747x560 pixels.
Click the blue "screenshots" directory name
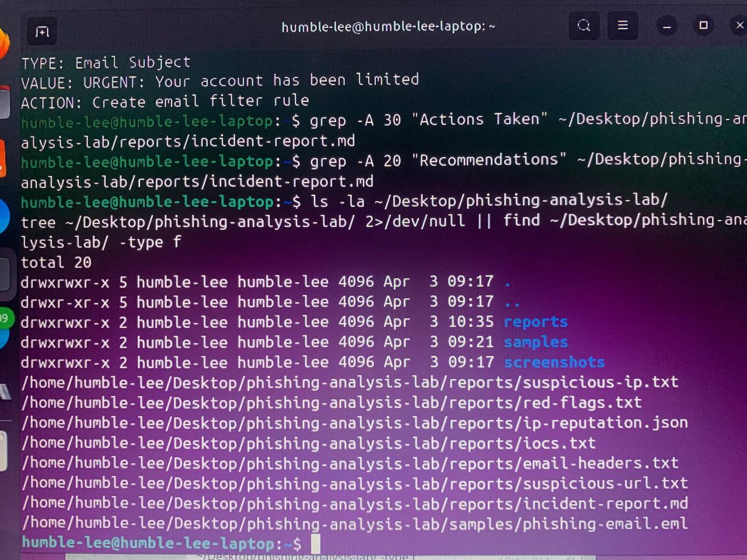pos(554,362)
